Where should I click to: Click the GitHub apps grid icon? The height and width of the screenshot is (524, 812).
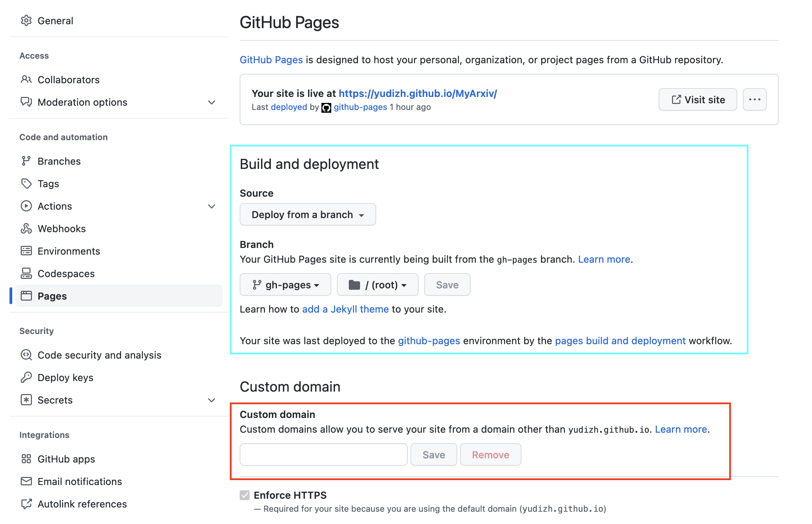click(x=26, y=459)
